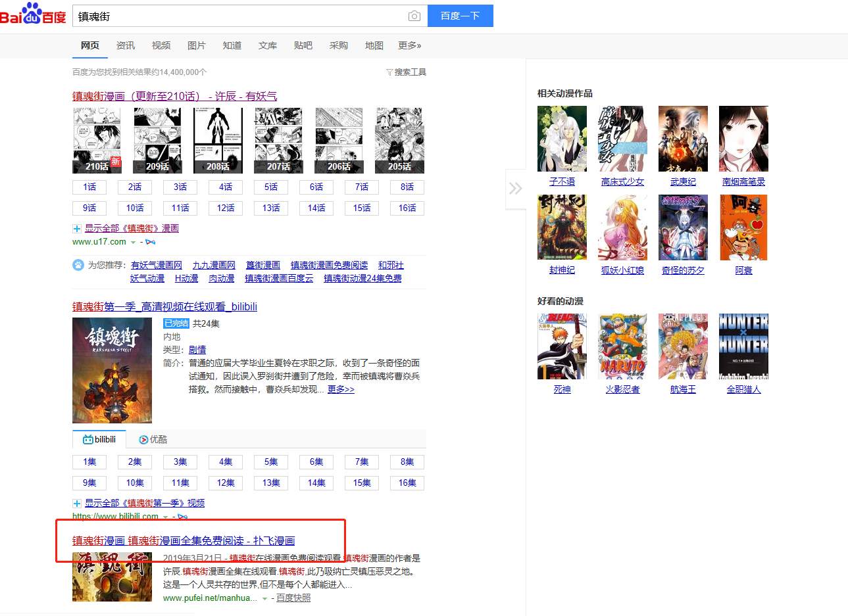Play episode 16集
848x616 pixels.
click(x=407, y=483)
